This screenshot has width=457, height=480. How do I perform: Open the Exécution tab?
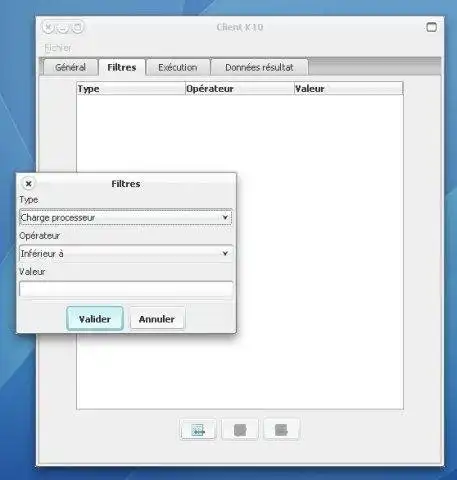[x=178, y=67]
